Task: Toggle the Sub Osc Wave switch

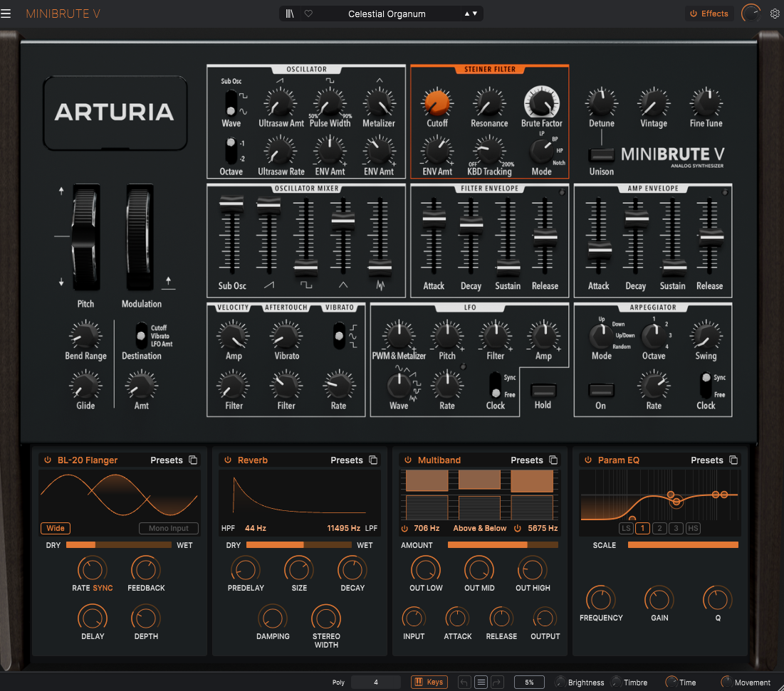Action: point(231,103)
